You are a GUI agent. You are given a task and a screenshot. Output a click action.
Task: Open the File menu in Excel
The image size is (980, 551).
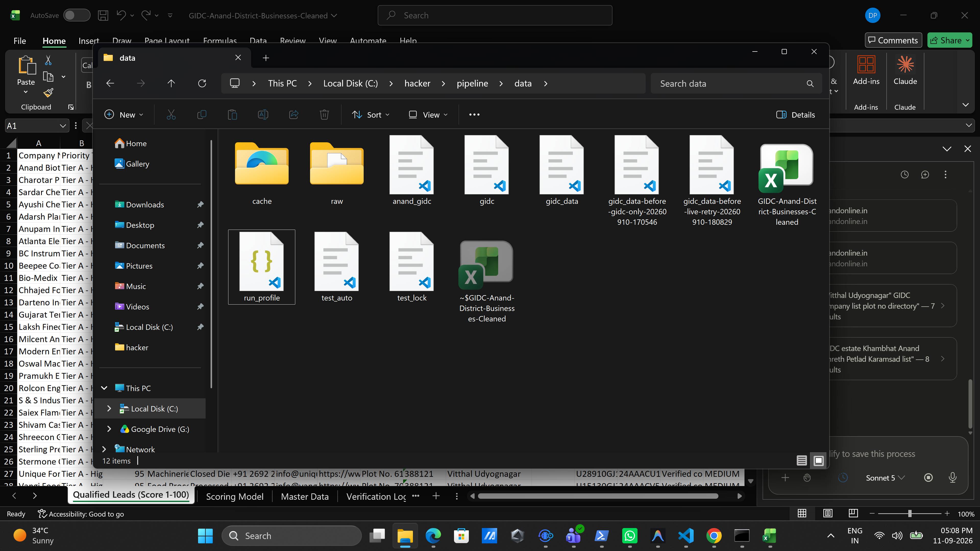coord(20,41)
